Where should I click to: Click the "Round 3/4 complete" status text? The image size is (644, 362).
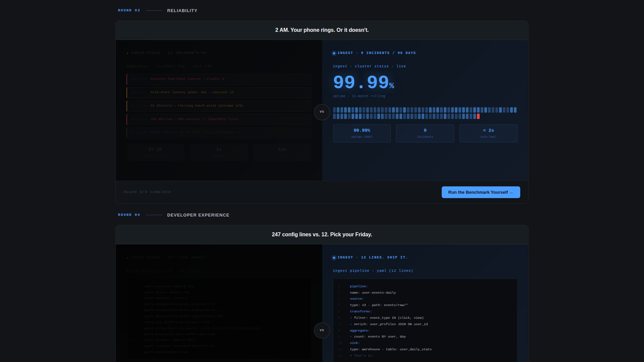pyautogui.click(x=147, y=192)
